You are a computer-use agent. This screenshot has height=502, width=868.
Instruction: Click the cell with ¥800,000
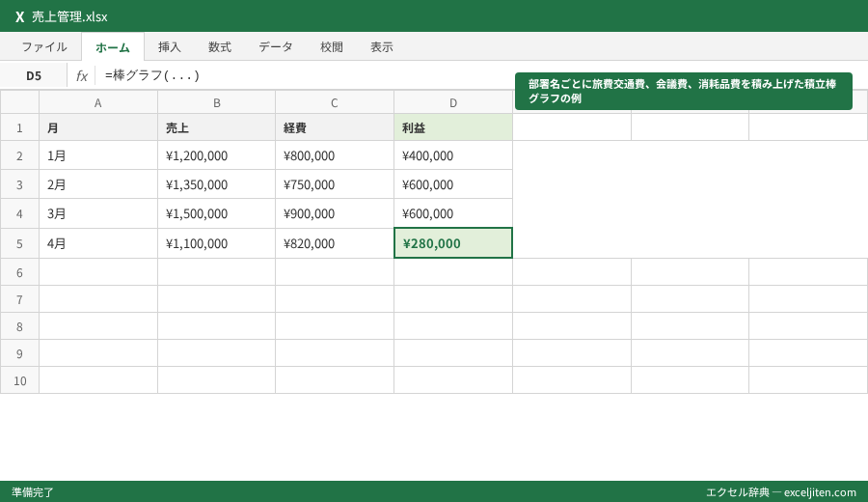(x=335, y=155)
